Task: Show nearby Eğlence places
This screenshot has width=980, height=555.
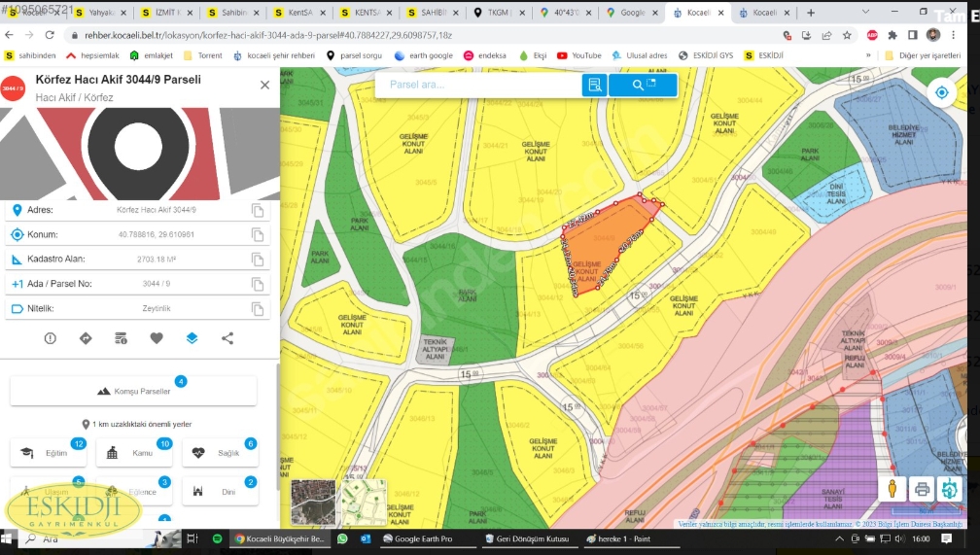Action: tap(134, 491)
